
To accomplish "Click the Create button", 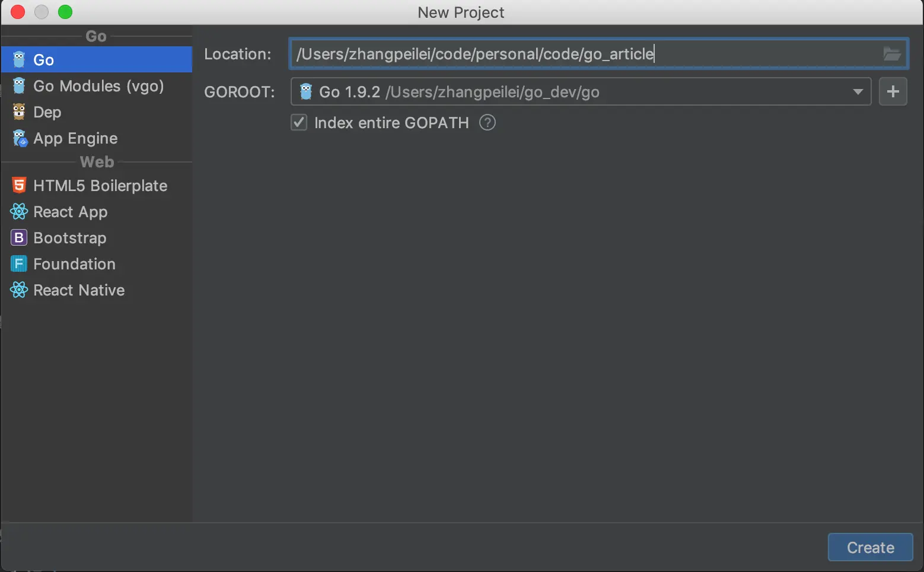I will point(870,547).
